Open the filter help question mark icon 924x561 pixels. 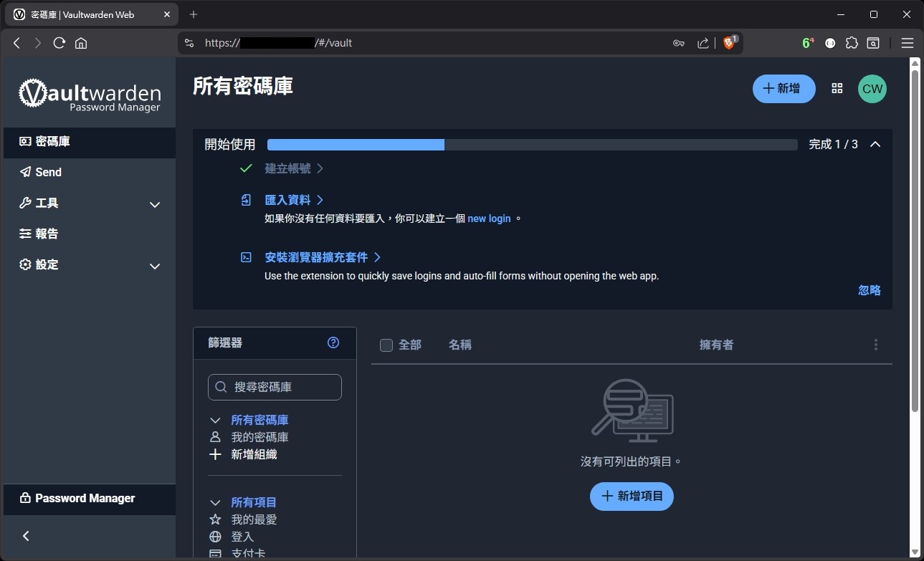click(333, 342)
